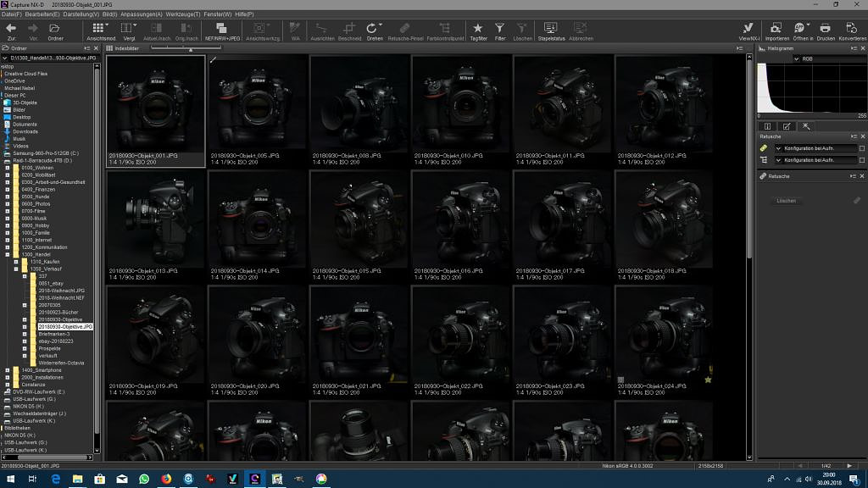Select thumbnail 20180930-Objekt_024.JPG
This screenshot has height=488, width=868.
pyautogui.click(x=664, y=341)
